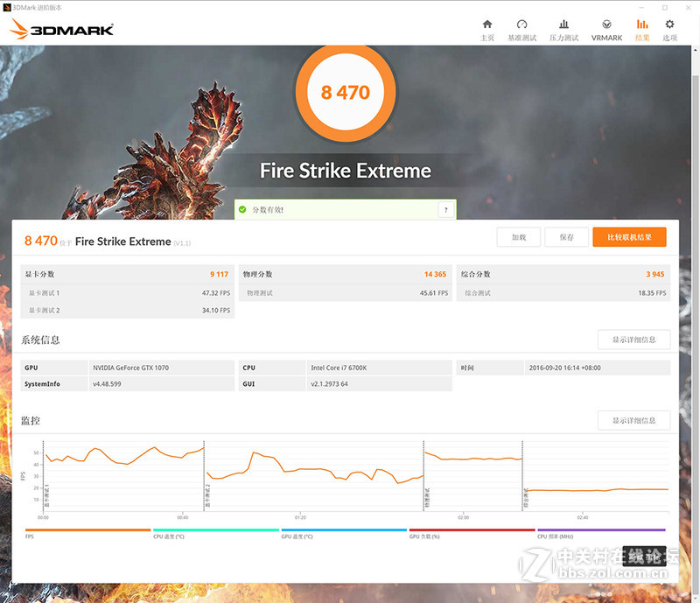
Task: Click the 45.61 FPS physics test value
Action: pyautogui.click(x=434, y=293)
